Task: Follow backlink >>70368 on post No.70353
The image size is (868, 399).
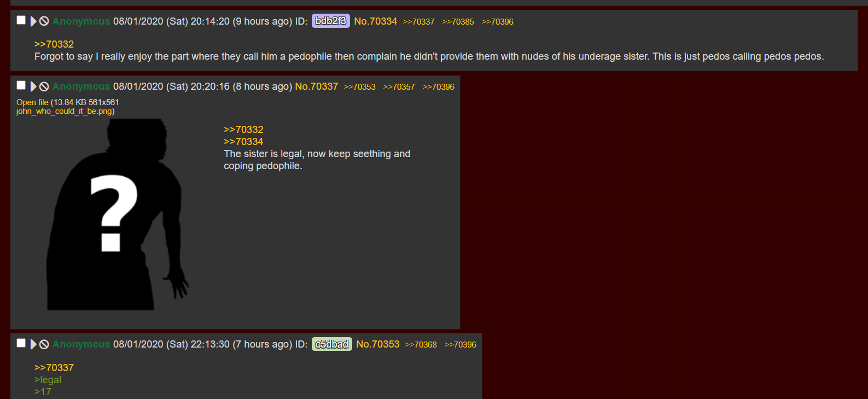Action: click(x=421, y=345)
